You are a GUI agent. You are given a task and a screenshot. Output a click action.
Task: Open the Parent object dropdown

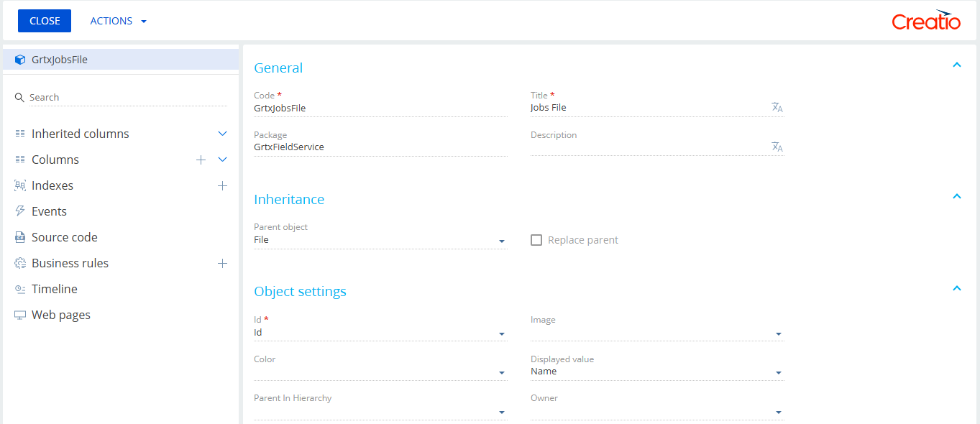tap(502, 241)
